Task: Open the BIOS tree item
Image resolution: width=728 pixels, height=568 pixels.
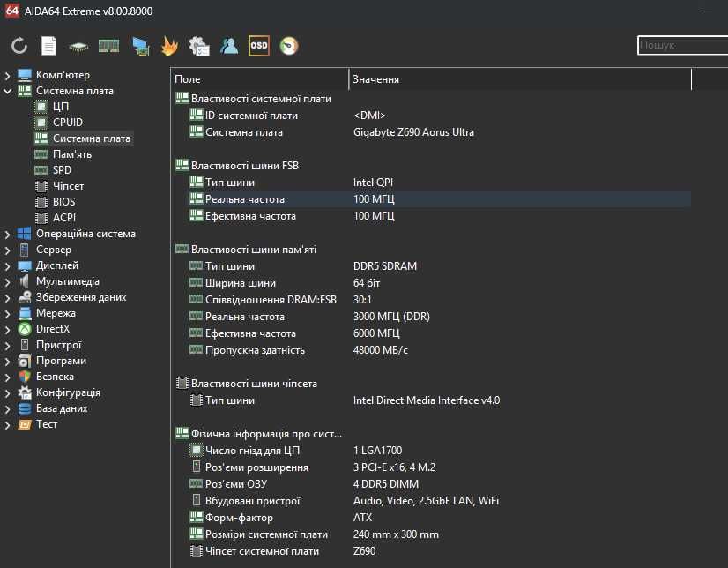Action: [63, 202]
